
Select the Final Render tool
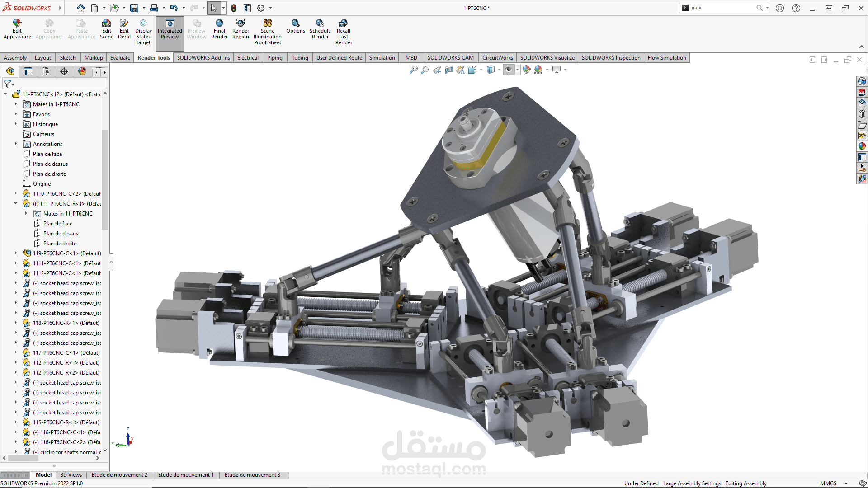click(219, 32)
